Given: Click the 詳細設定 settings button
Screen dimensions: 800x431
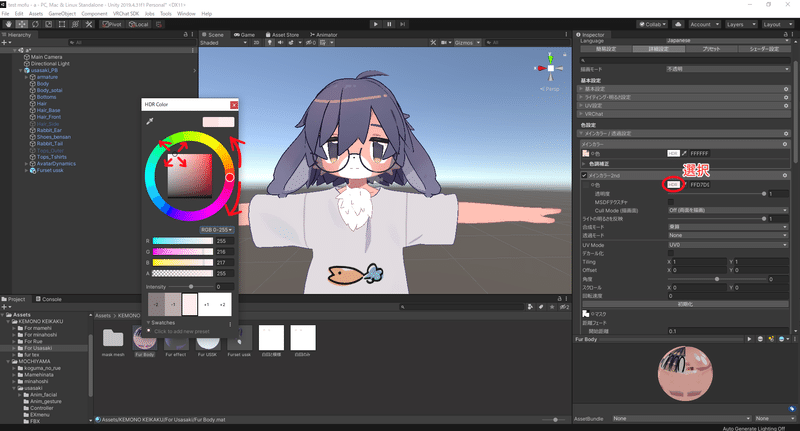Looking at the screenshot, I should tap(659, 49).
